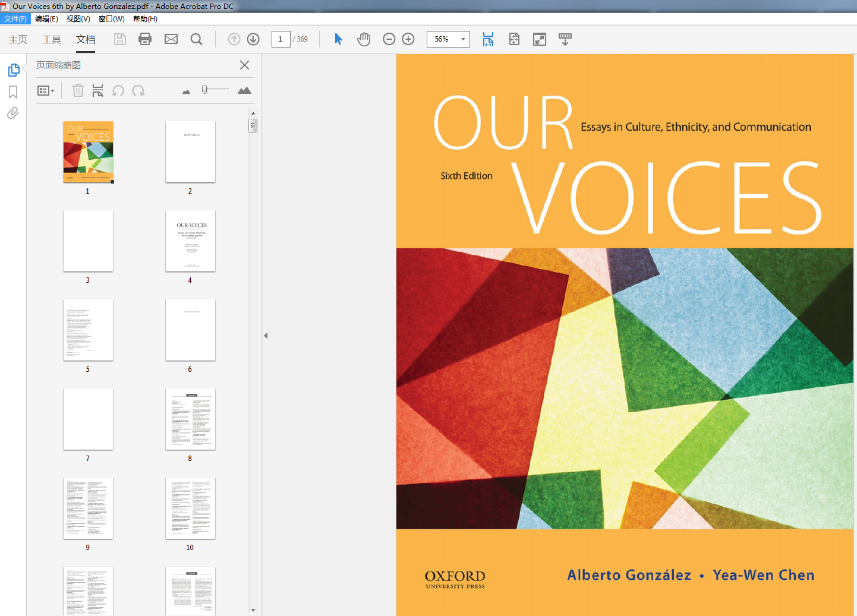This screenshot has height=616, width=857.
Task: Open the 帮助(H) menu
Action: (145, 19)
